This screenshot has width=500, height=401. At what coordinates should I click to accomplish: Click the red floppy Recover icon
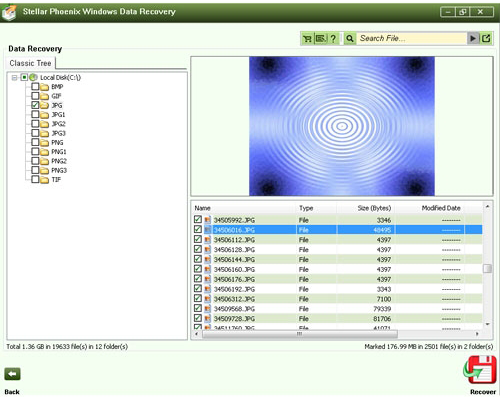click(480, 370)
